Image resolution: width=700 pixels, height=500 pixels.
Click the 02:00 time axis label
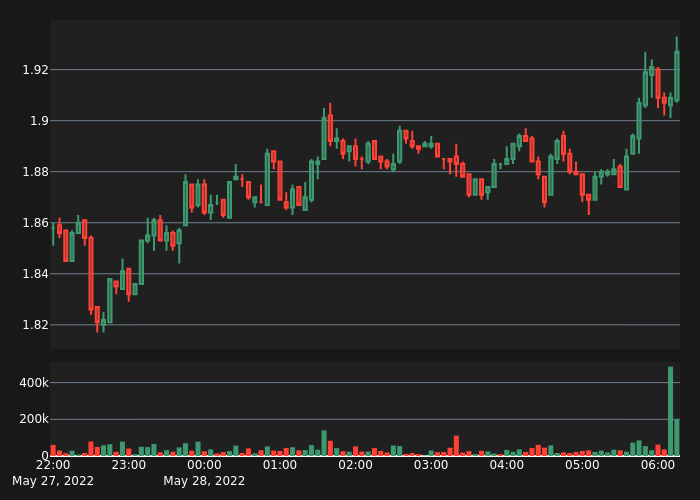point(355,465)
